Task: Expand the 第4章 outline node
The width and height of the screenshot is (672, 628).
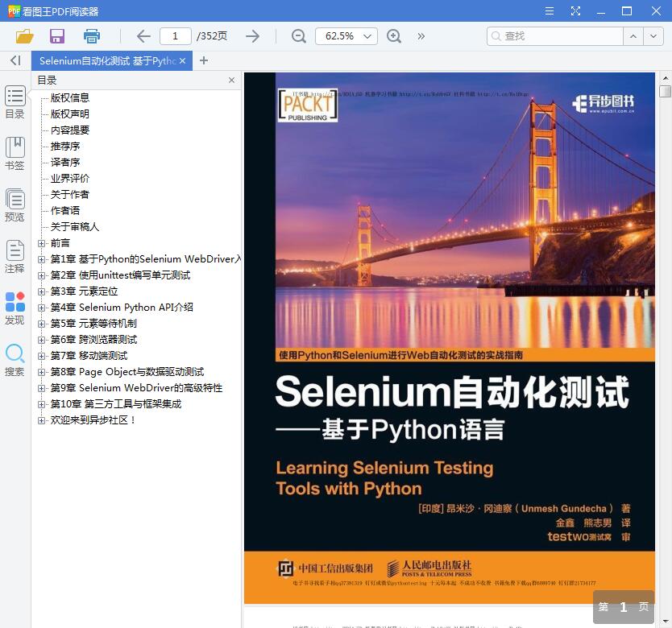Action: (41, 308)
